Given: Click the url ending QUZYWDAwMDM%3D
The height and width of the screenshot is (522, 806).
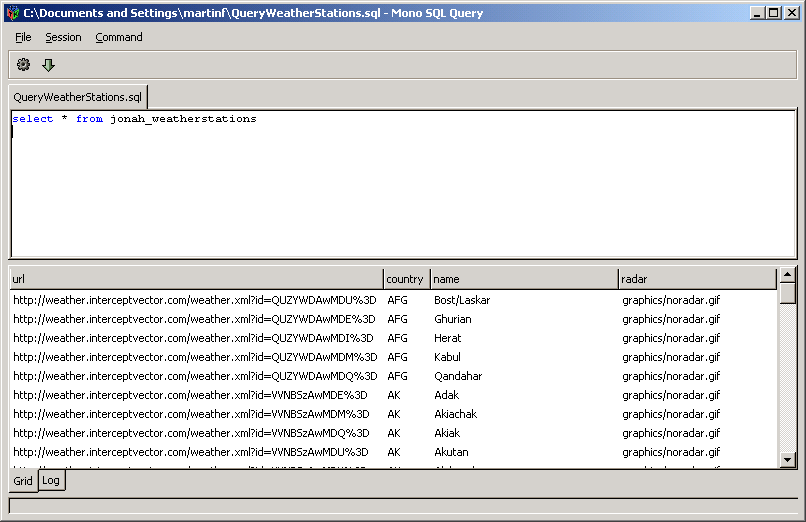Looking at the screenshot, I should click(195, 357).
